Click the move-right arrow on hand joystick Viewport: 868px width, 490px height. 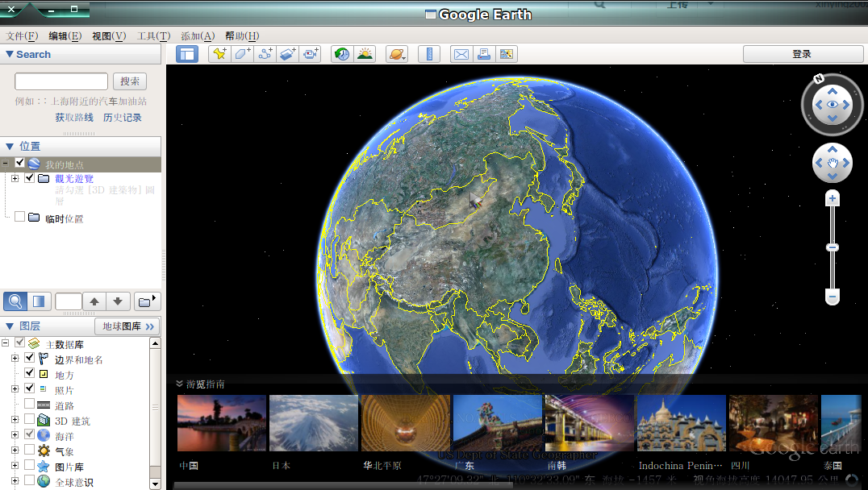846,163
